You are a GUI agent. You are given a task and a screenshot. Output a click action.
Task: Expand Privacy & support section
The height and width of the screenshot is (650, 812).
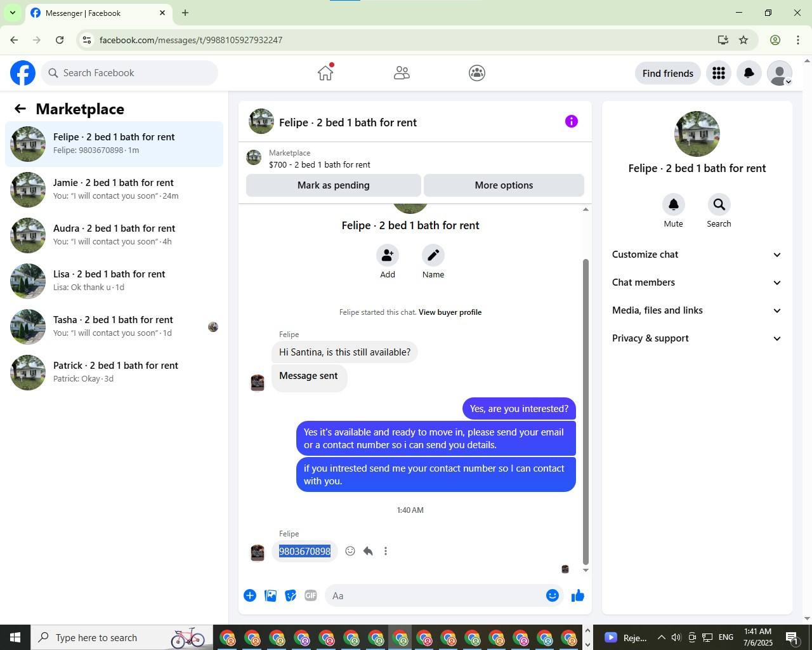[x=697, y=338]
